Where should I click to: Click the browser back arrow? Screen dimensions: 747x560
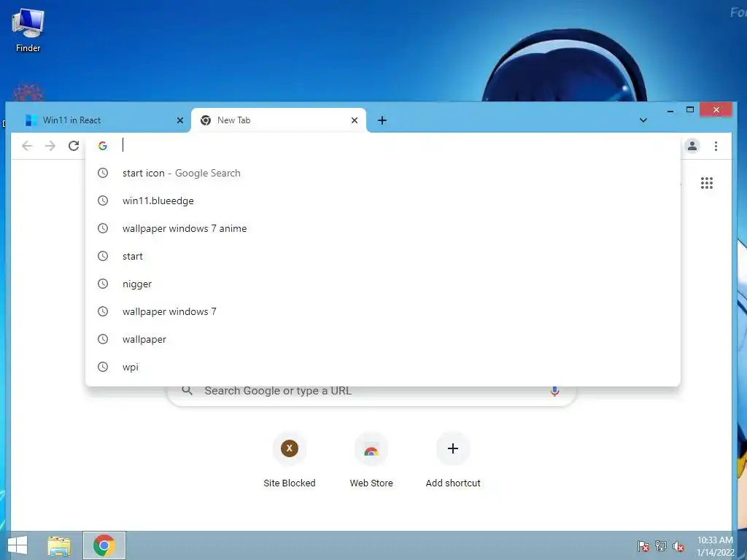coord(27,146)
